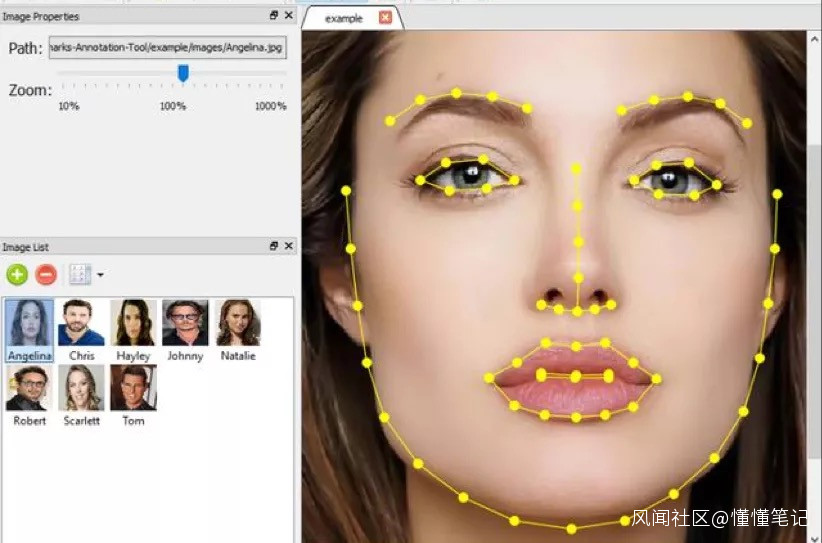Remove image using the red minus icon
Screen dimensions: 822x543
[x=46, y=274]
